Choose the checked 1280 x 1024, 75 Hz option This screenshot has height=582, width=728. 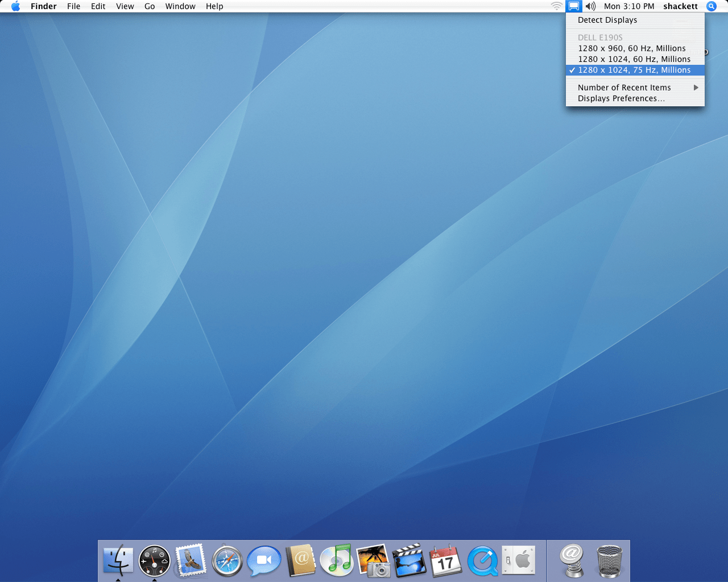tap(634, 70)
